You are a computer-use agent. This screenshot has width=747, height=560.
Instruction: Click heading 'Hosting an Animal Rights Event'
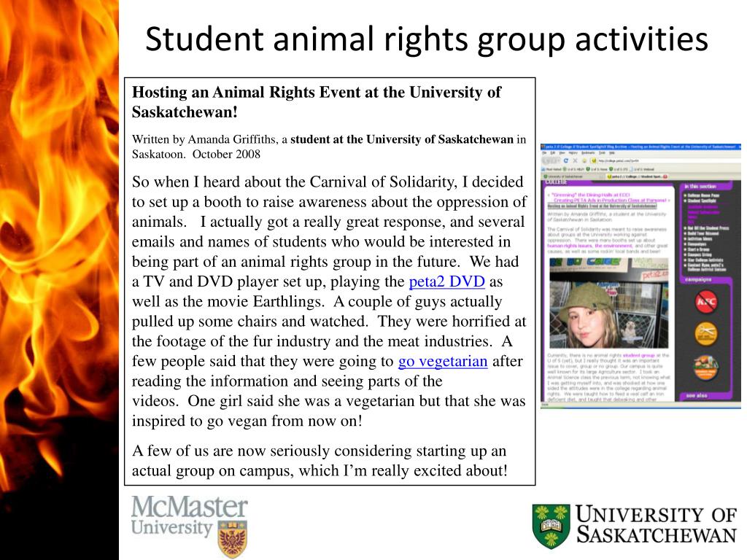click(317, 102)
